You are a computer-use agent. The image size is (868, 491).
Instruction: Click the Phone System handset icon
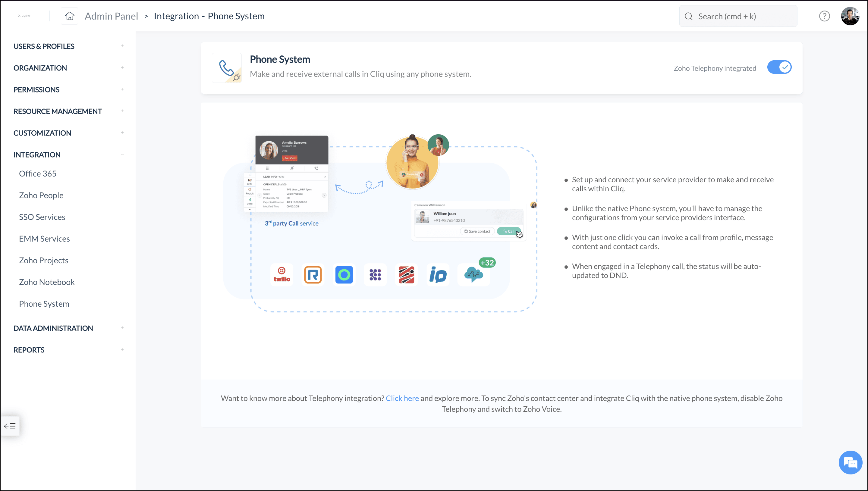(x=227, y=68)
